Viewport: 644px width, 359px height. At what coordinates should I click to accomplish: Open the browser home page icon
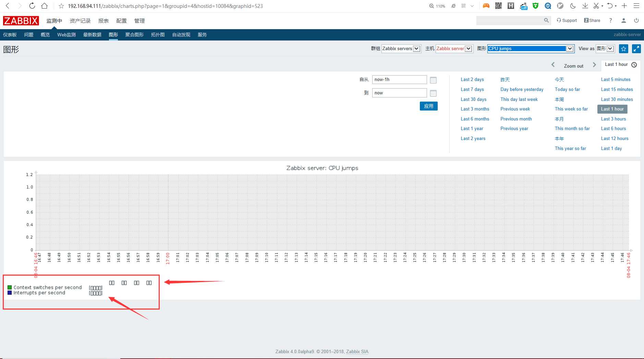(x=44, y=6)
